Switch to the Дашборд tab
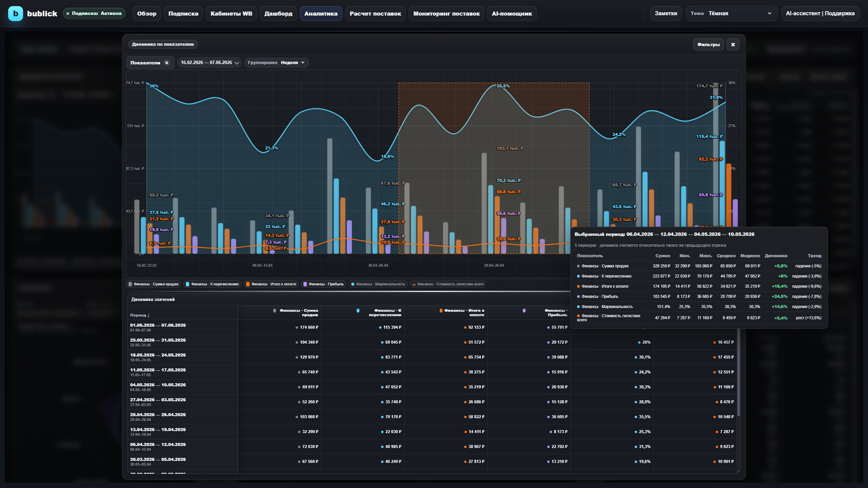The height and width of the screenshot is (488, 868). [x=278, y=14]
